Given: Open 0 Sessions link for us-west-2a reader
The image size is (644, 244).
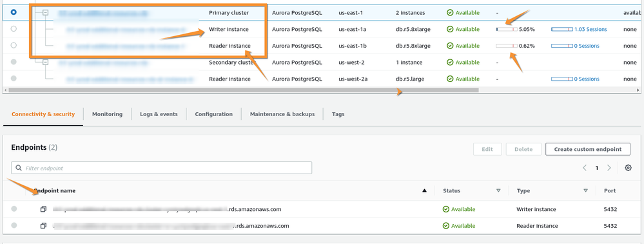Looking at the screenshot, I should 587,79.
